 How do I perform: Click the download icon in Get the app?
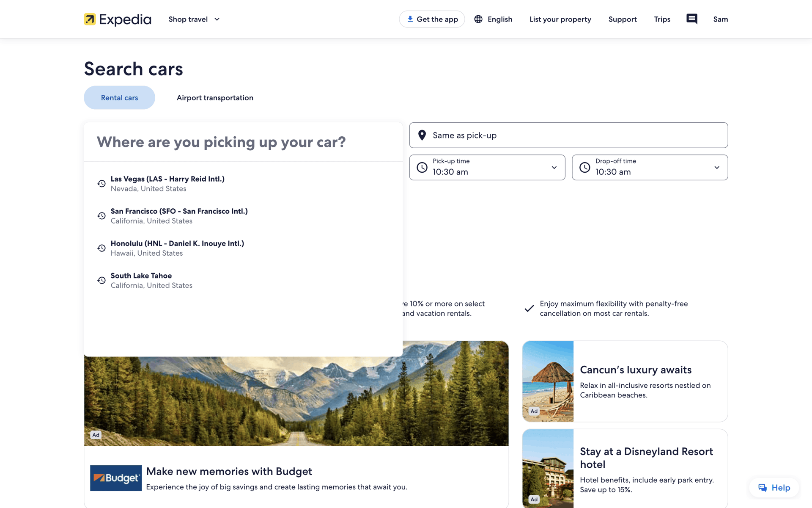[410, 19]
